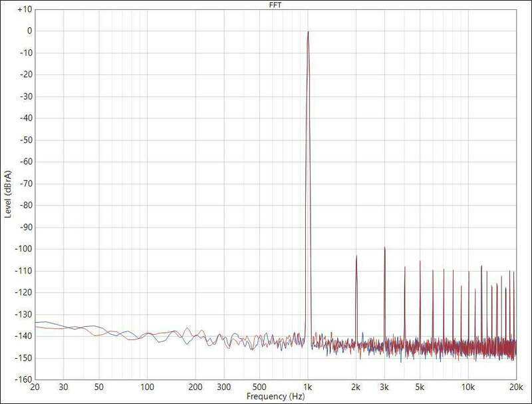Select the Level (dBrA) vertical axis label
Image resolution: width=532 pixels, height=404 pixels.
tap(7, 195)
